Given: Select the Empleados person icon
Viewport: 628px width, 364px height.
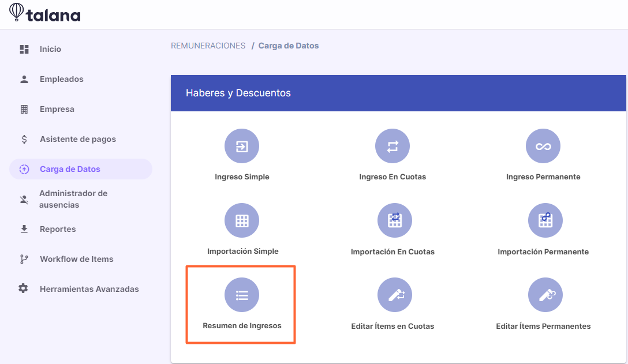Looking at the screenshot, I should point(24,79).
